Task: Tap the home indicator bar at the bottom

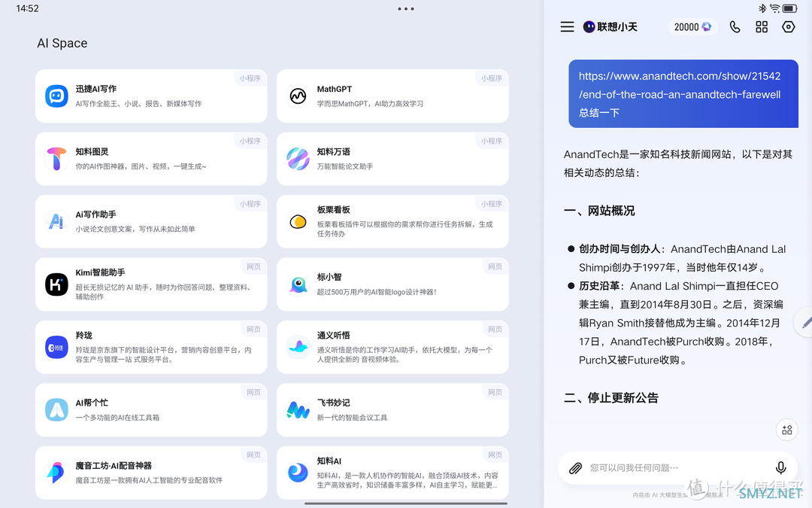Action: tap(406, 503)
